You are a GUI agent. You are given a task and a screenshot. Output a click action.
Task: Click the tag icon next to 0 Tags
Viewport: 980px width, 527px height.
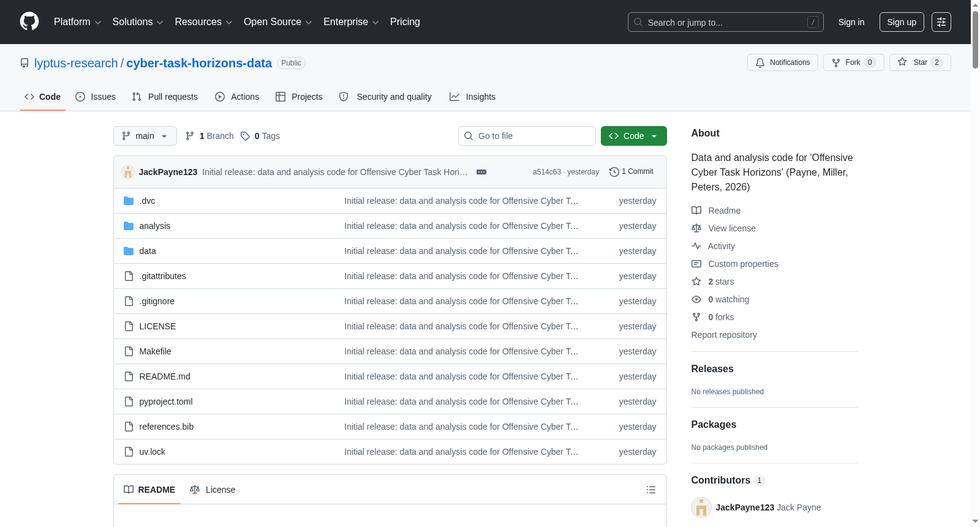click(x=245, y=136)
